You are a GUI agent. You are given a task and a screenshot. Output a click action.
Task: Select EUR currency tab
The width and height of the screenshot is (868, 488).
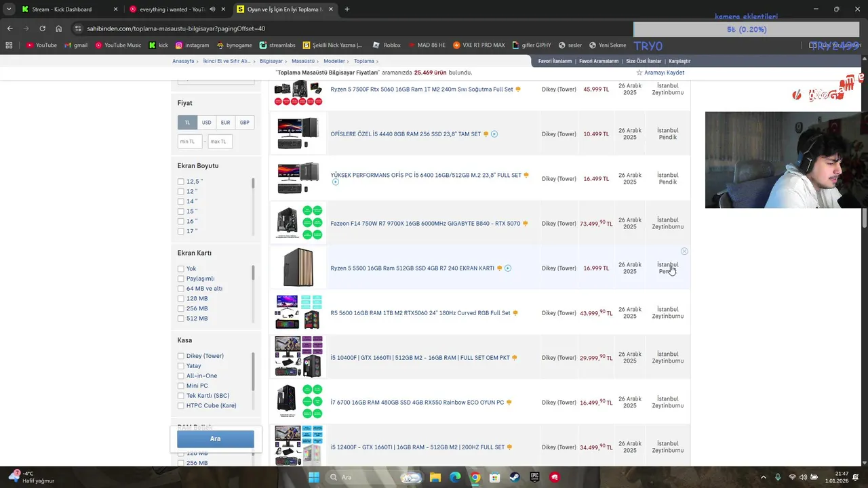225,123
